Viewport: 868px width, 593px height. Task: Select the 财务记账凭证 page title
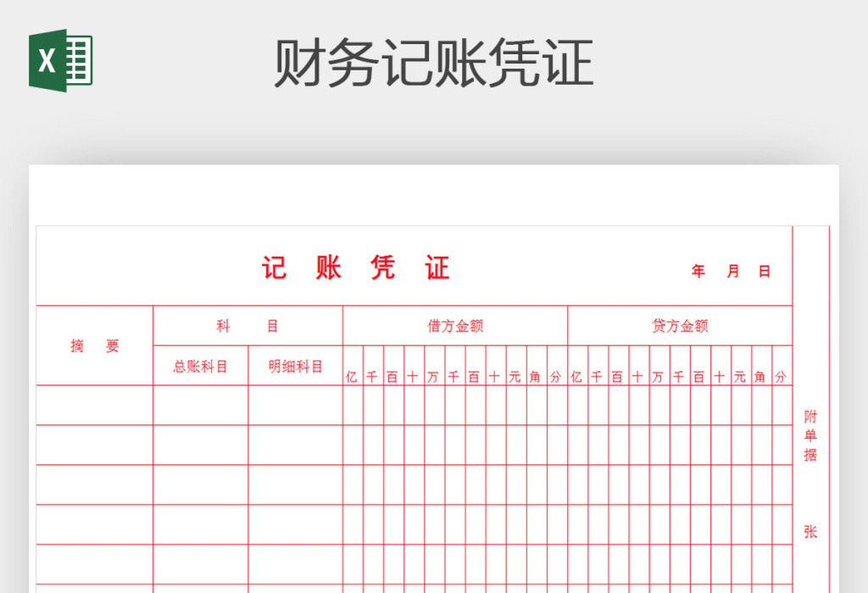point(434,63)
